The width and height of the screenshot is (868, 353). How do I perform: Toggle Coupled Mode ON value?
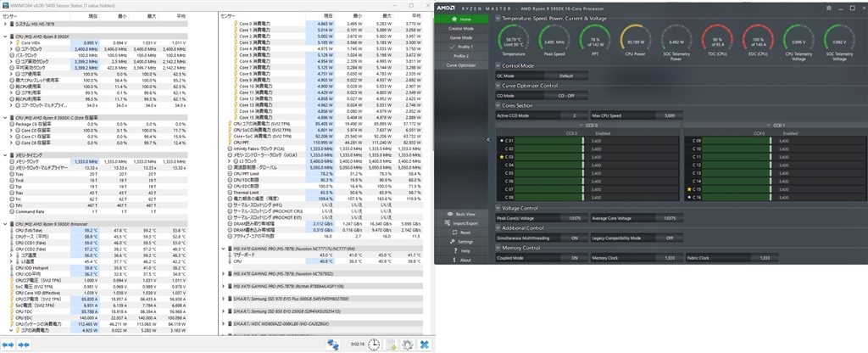[x=574, y=258]
